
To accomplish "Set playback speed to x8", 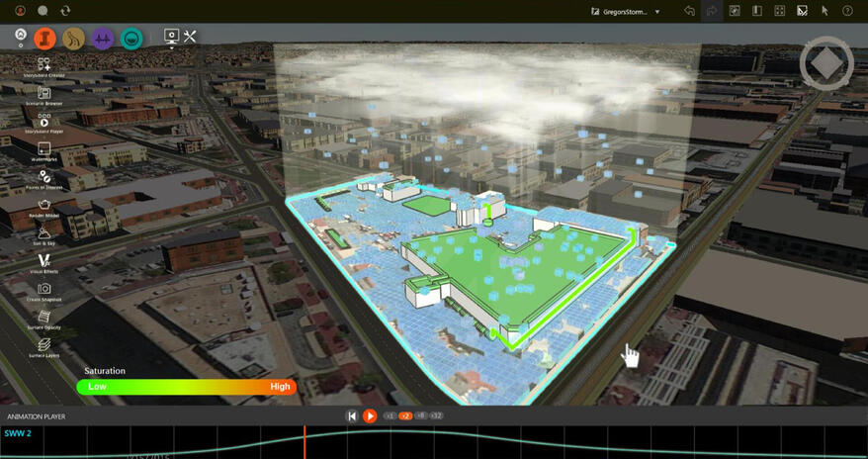I will click(x=421, y=416).
